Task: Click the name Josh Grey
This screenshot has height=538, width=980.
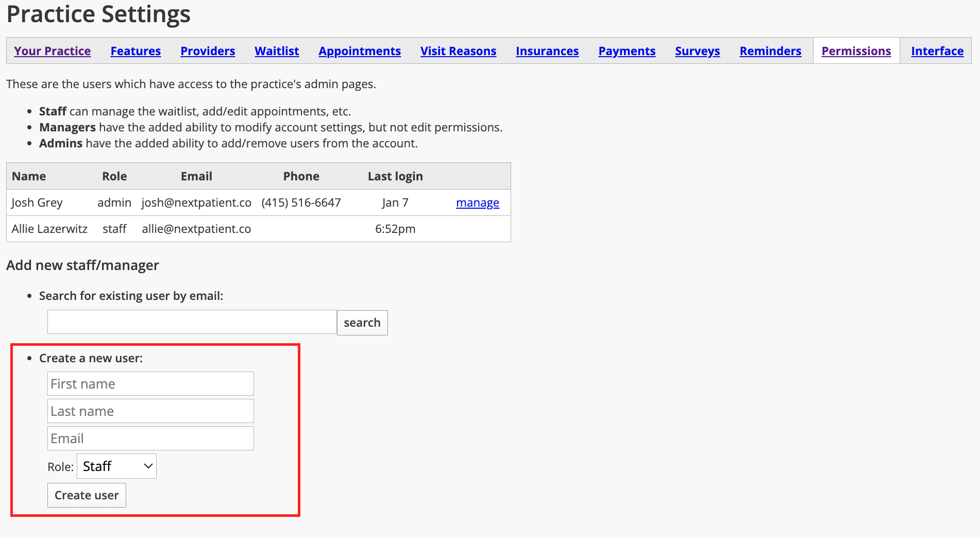Action: tap(37, 203)
